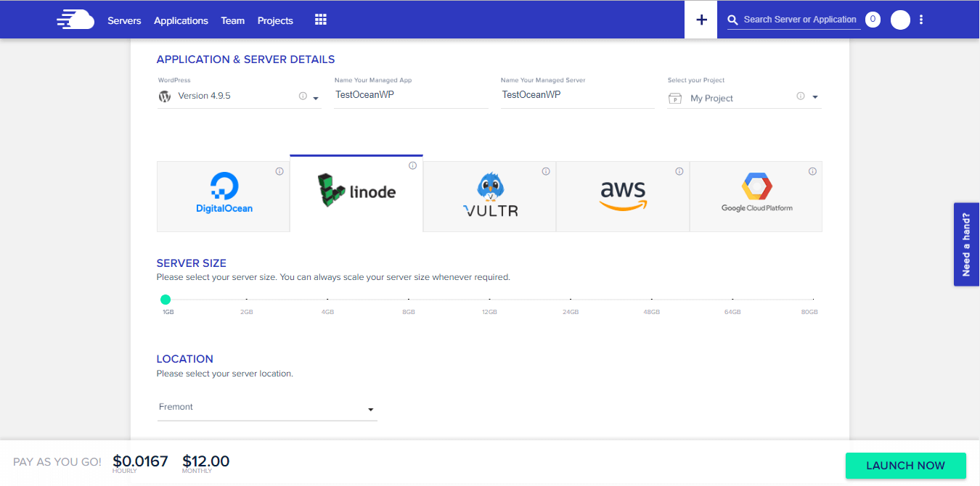Image resolution: width=980 pixels, height=486 pixels.
Task: Click info icon on AWS card
Action: point(679,172)
